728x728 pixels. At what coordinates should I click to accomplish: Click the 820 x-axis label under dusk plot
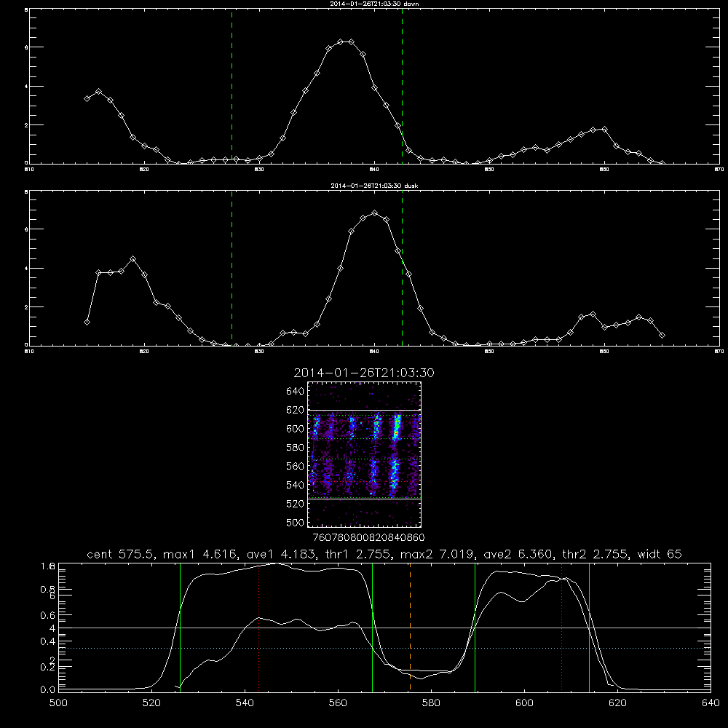[x=144, y=352]
